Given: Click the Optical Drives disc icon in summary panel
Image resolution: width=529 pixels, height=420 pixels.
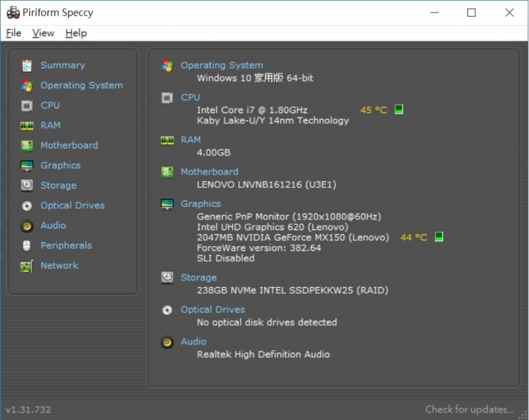Looking at the screenshot, I should [x=167, y=310].
